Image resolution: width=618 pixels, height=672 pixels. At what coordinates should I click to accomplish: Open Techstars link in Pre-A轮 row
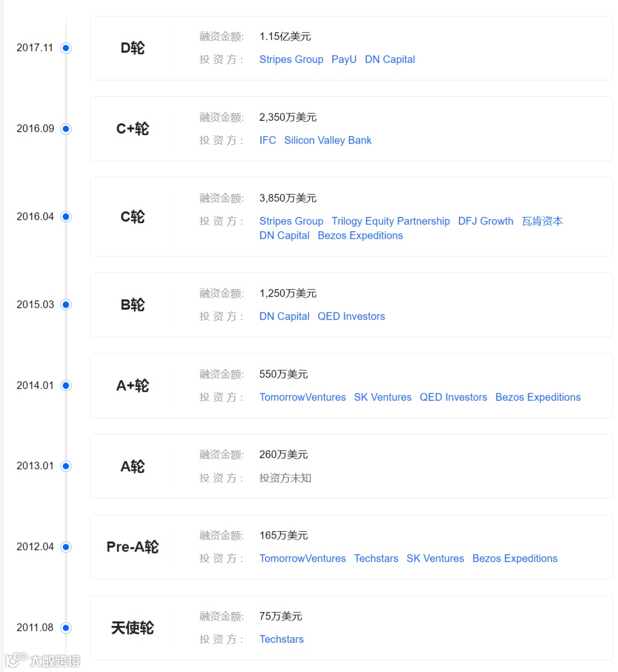[376, 559]
